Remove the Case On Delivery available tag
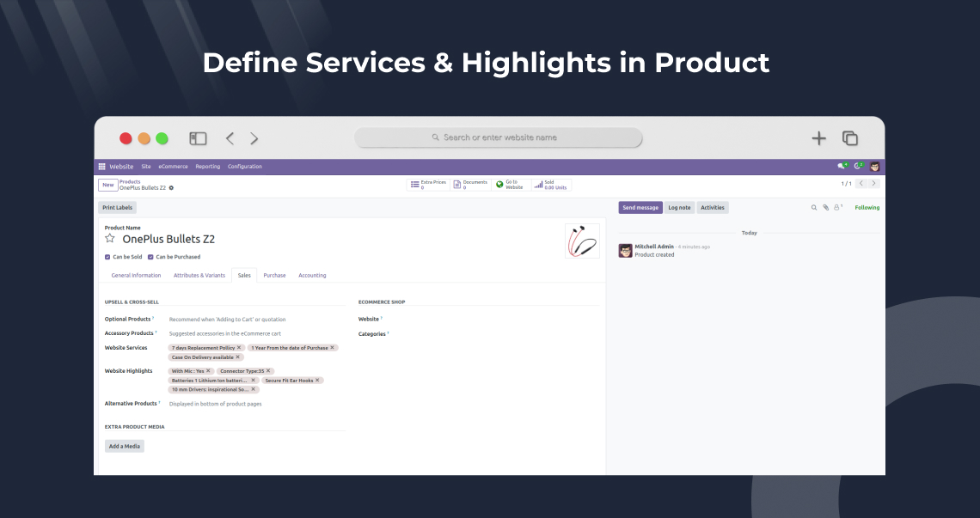The image size is (980, 518). (237, 357)
